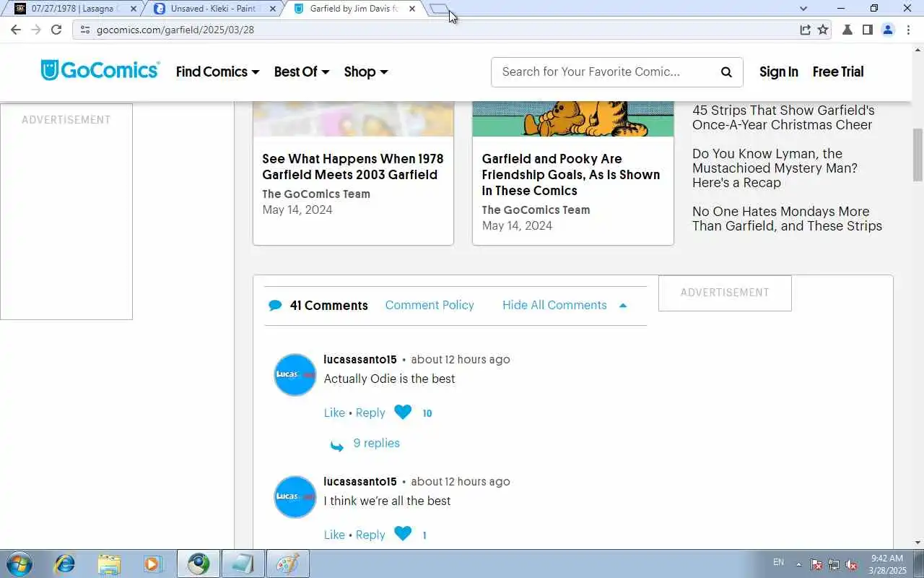Go back with the browser back arrow
Screen dimensions: 924x578
click(16, 30)
